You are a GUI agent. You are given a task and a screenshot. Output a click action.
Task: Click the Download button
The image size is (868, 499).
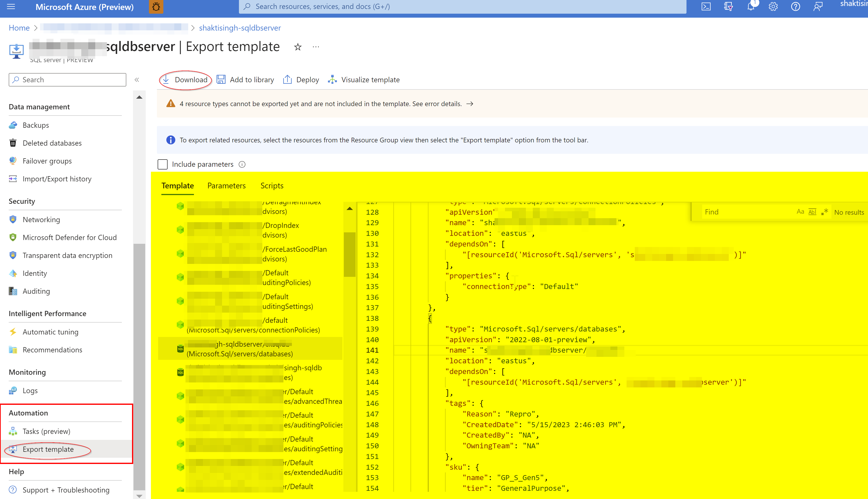click(185, 80)
